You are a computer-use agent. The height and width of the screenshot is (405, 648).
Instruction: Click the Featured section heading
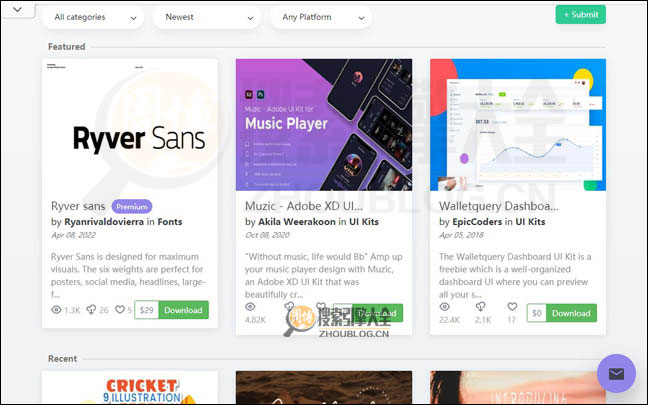[x=67, y=47]
